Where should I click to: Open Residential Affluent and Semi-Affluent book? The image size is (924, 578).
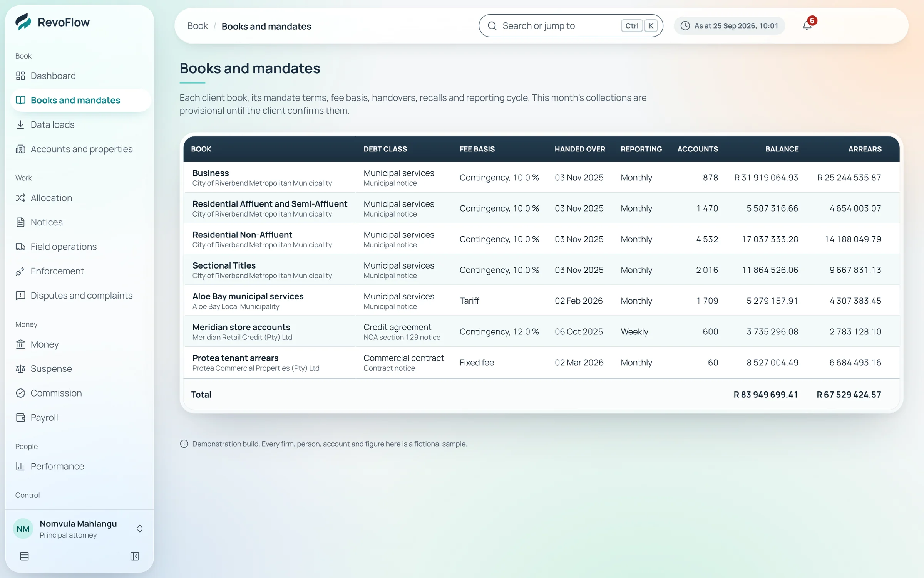click(x=541, y=208)
